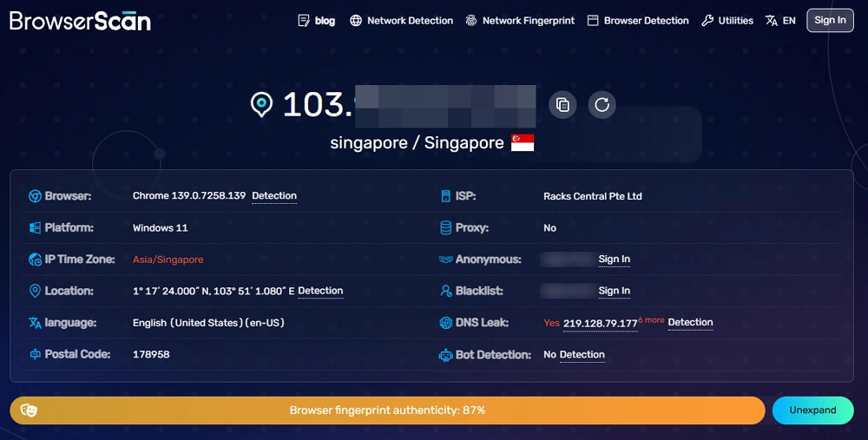Click the BrowserScan logo
The height and width of the screenshot is (440, 868).
pos(80,21)
